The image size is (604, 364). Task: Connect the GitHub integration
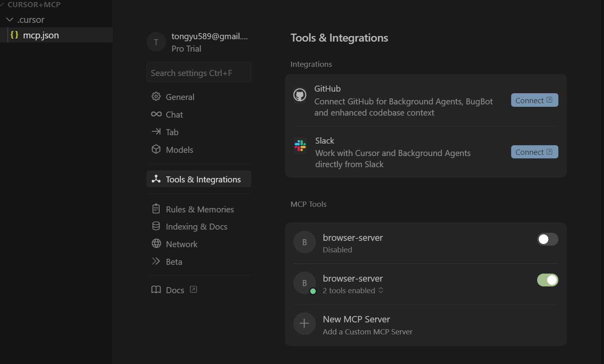click(534, 100)
